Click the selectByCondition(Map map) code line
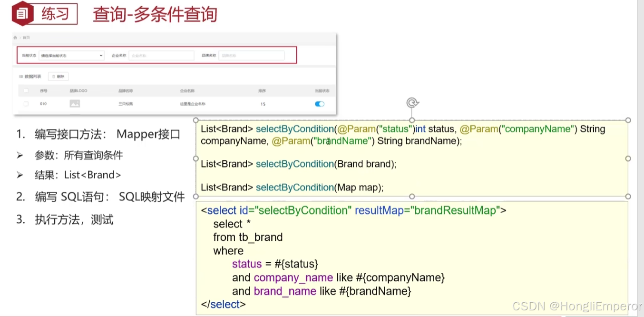 pos(292,187)
